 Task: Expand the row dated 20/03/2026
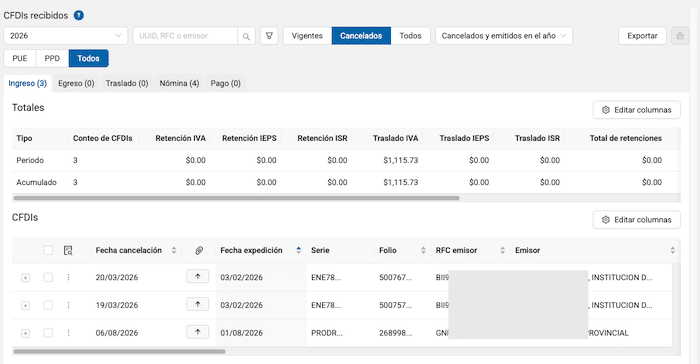point(25,278)
